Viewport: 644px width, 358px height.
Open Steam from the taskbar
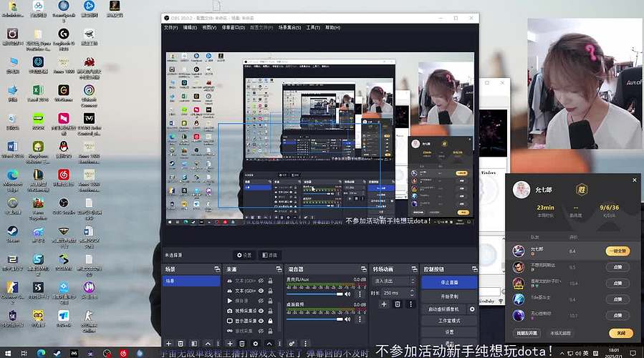57,353
